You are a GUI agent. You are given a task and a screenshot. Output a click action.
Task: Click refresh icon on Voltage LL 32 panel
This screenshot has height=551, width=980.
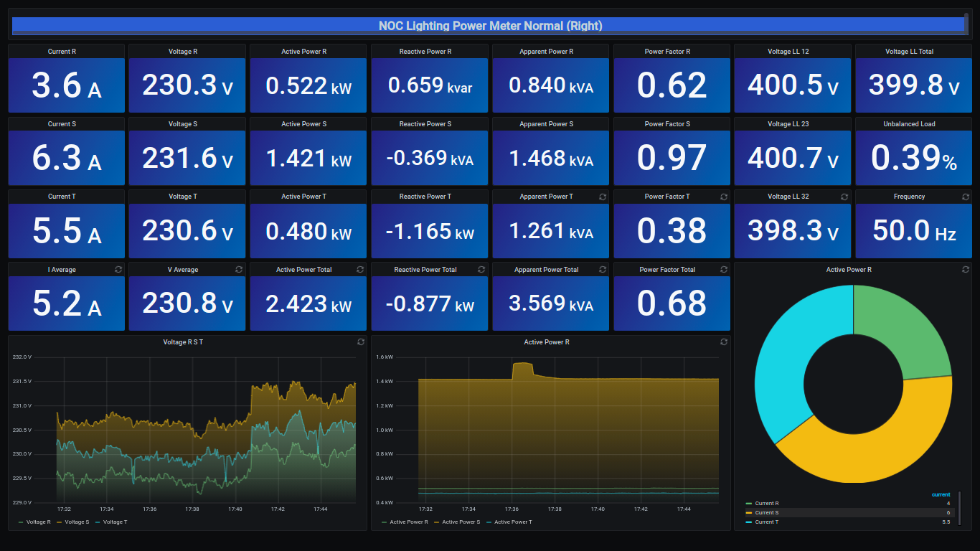844,197
